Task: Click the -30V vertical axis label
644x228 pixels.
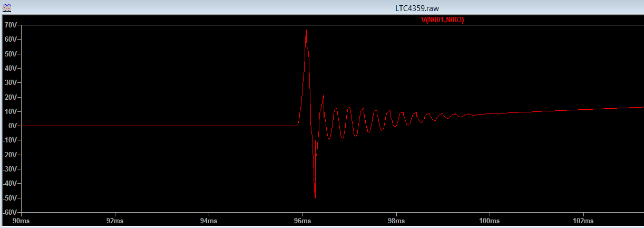Action: (x=11, y=169)
